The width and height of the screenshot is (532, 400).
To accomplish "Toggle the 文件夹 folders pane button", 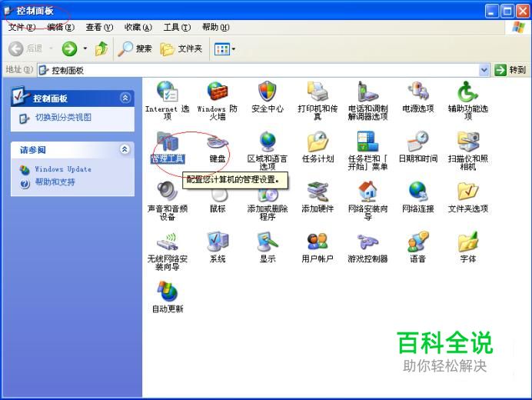I will click(x=181, y=49).
